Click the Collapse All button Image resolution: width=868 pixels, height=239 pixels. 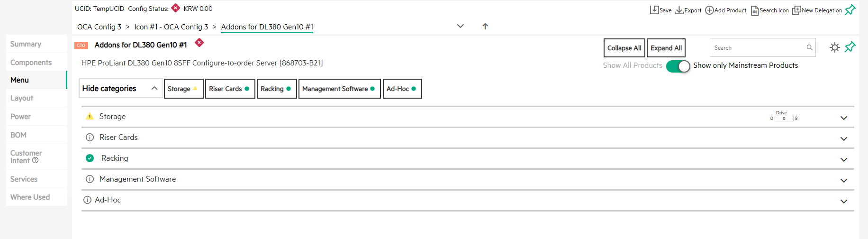[x=624, y=48]
